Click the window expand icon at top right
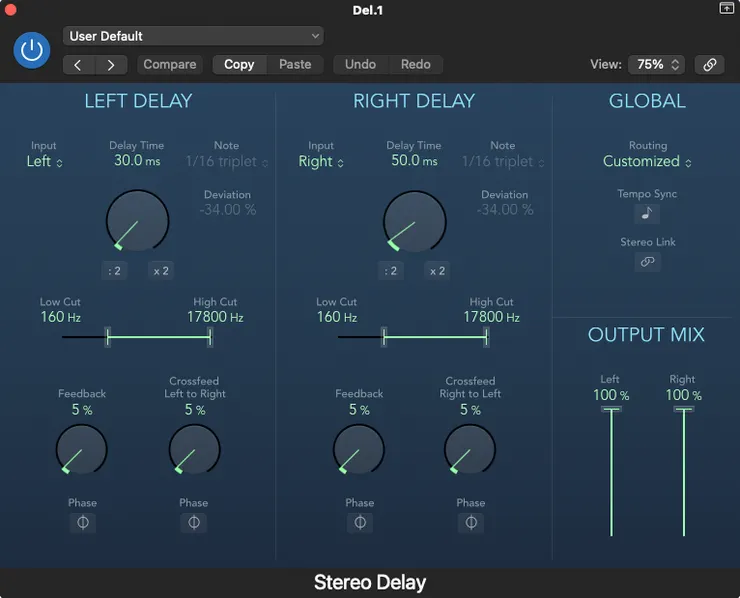Screen dimensions: 740x598 point(726,8)
